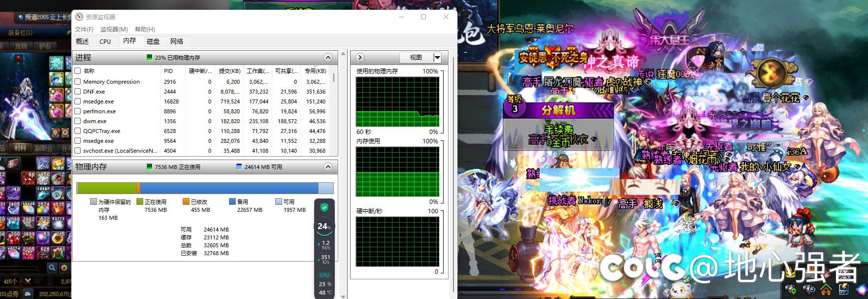The width and height of the screenshot is (868, 299).
Task: Open the 帮助(H) menu
Action: click(x=145, y=30)
